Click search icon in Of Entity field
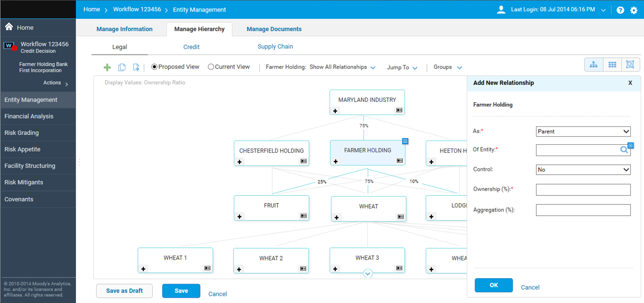Screen dimensions: 644x303 click(624, 150)
